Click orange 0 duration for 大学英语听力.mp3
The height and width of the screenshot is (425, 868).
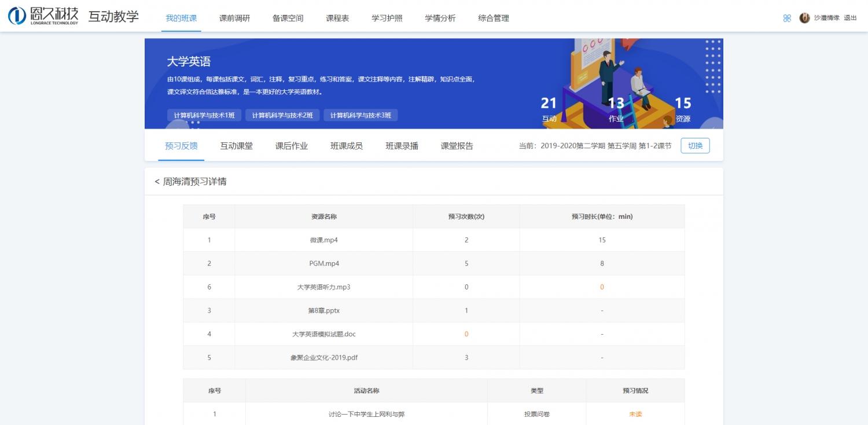coord(602,287)
